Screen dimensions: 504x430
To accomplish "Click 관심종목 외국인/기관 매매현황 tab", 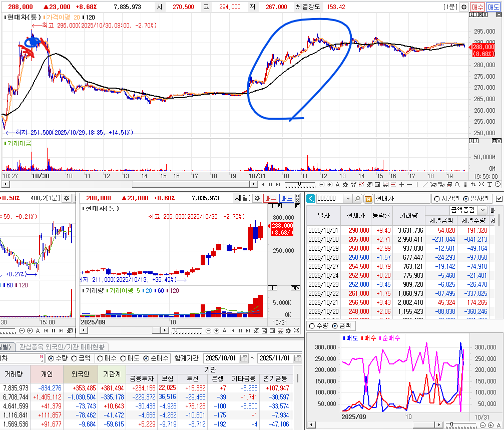I will [62, 347].
